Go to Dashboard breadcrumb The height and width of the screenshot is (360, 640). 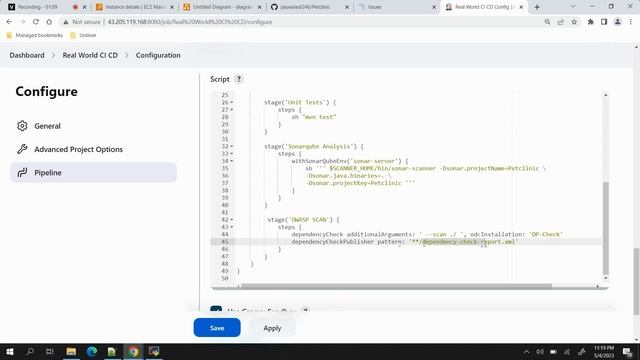pyautogui.click(x=27, y=55)
